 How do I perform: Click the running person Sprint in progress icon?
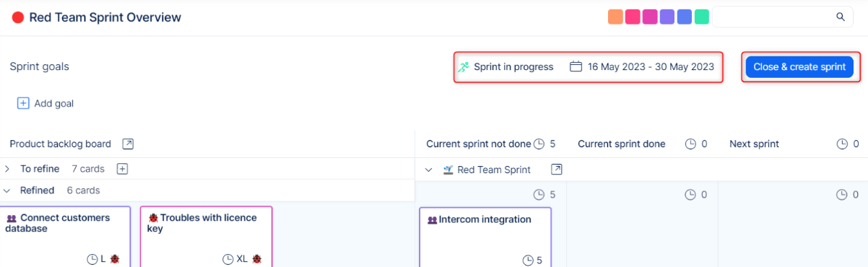(464, 66)
